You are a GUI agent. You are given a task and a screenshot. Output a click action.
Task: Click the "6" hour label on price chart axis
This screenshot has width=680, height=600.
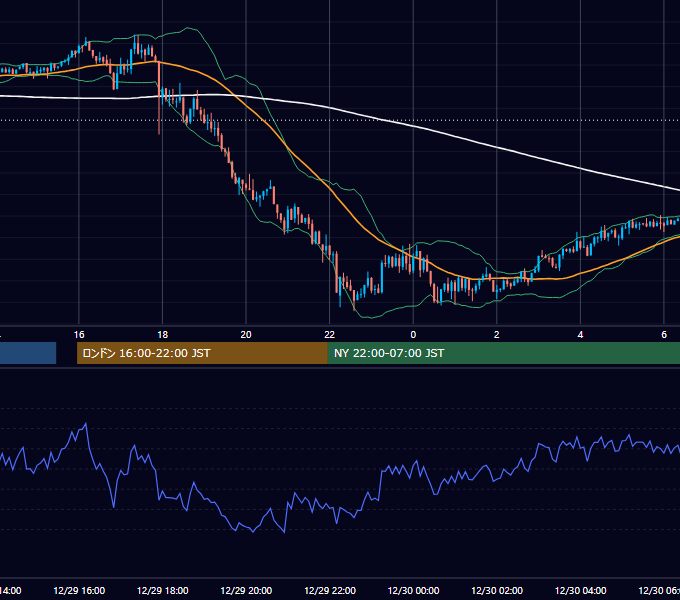pyautogui.click(x=664, y=334)
